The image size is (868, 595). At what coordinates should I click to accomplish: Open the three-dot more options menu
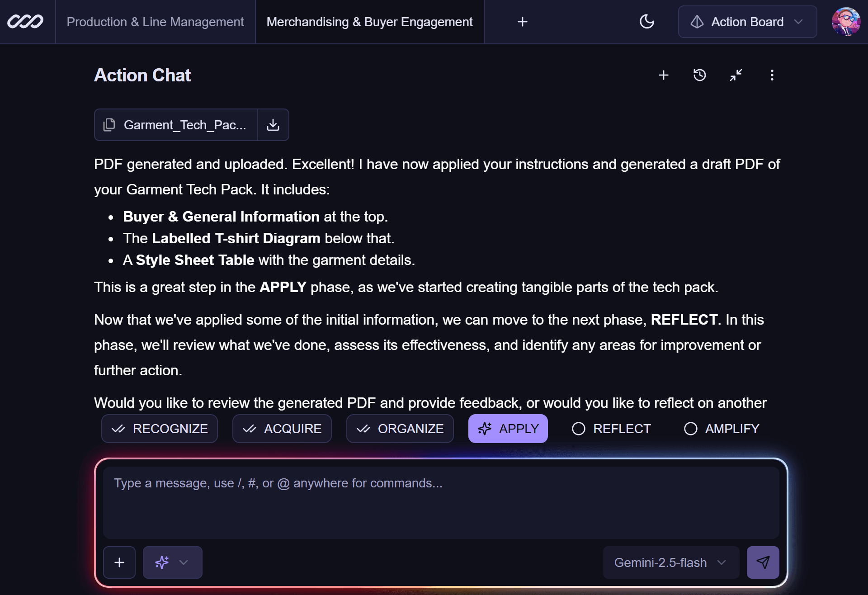pyautogui.click(x=772, y=75)
